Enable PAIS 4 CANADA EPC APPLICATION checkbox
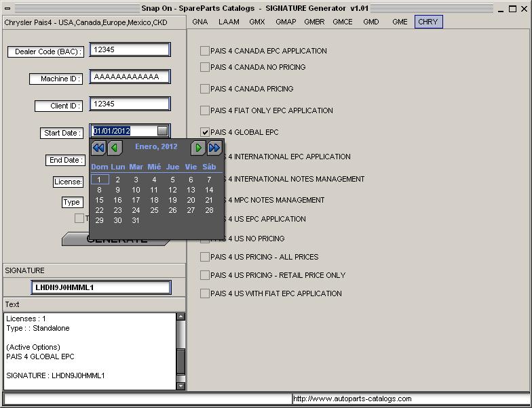The image size is (532, 408). tap(205, 51)
